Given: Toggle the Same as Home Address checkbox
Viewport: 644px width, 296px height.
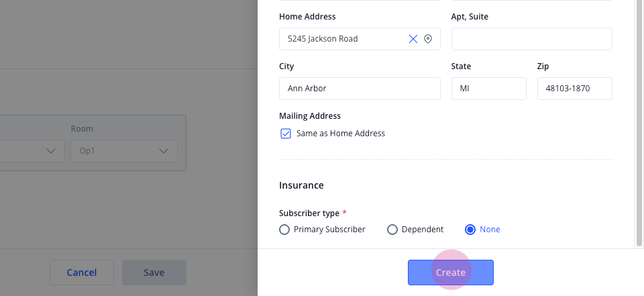Looking at the screenshot, I should [286, 134].
